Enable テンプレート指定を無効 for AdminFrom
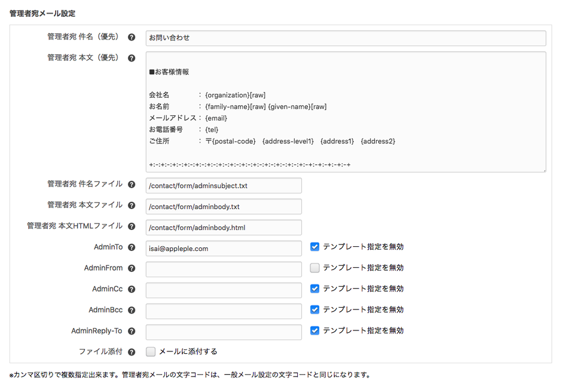 pyautogui.click(x=313, y=267)
